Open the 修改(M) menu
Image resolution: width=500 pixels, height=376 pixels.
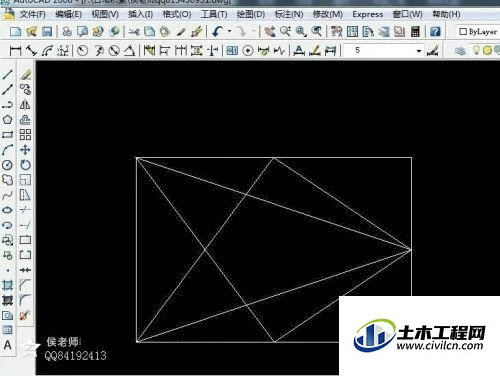point(328,14)
